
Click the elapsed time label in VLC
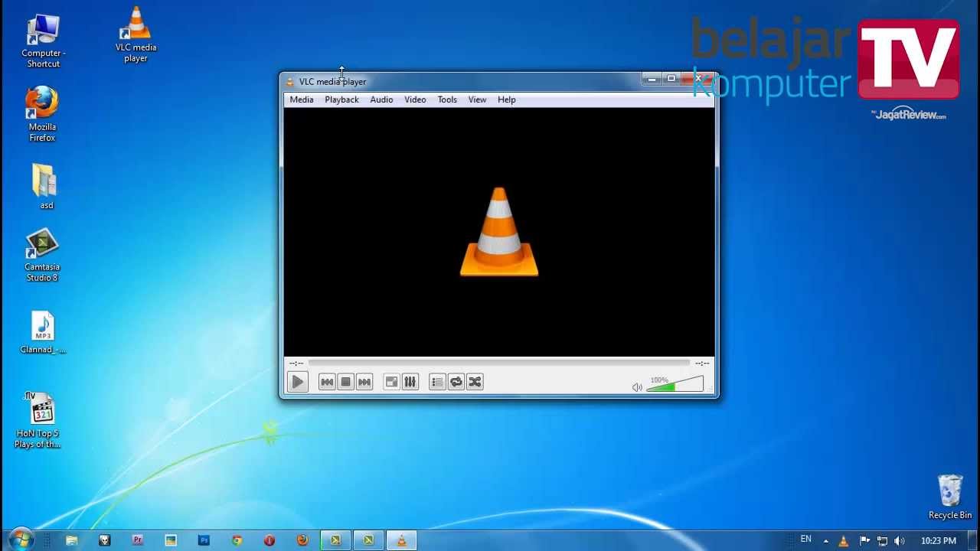click(x=296, y=363)
